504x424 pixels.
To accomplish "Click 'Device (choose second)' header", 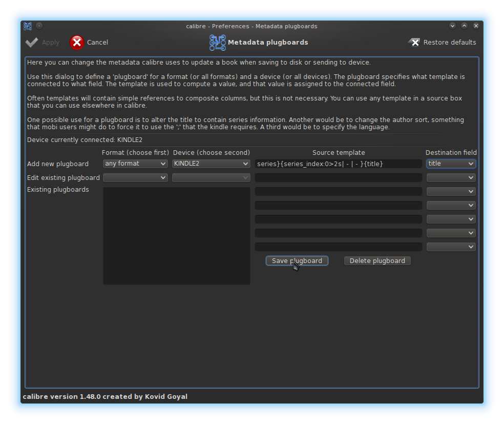I will click(211, 152).
